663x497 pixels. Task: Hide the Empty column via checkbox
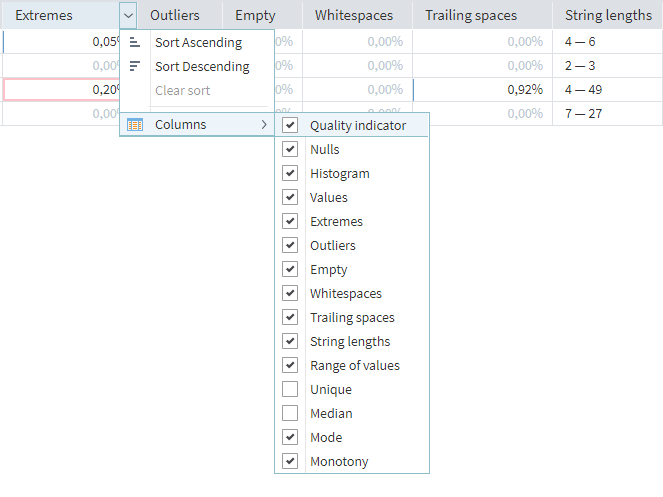(290, 269)
